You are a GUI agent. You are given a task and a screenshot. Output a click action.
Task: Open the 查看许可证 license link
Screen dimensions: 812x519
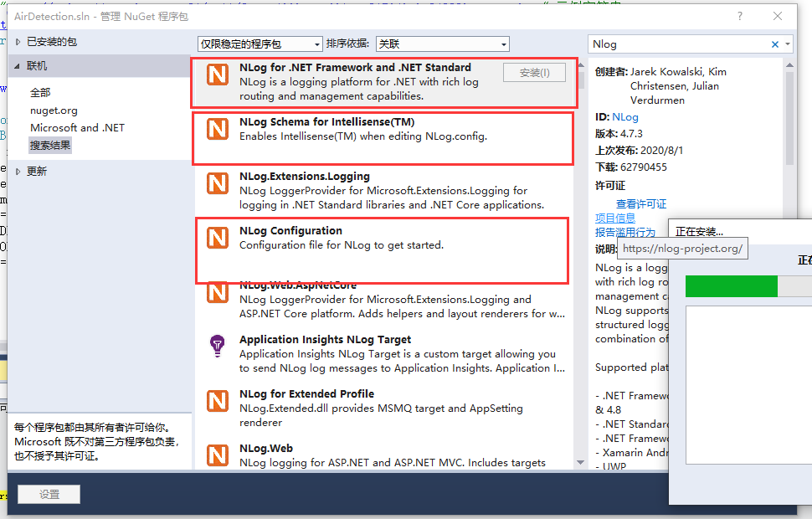641,203
